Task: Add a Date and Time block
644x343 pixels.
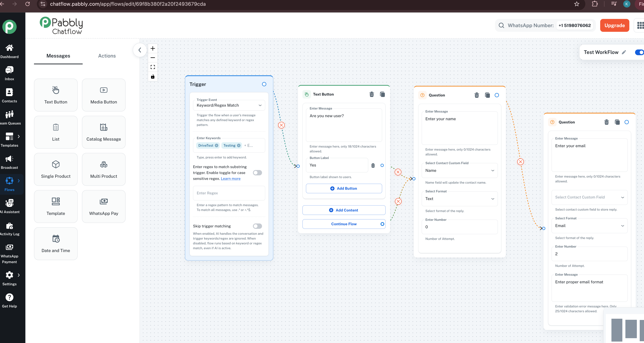Action: coord(56,244)
